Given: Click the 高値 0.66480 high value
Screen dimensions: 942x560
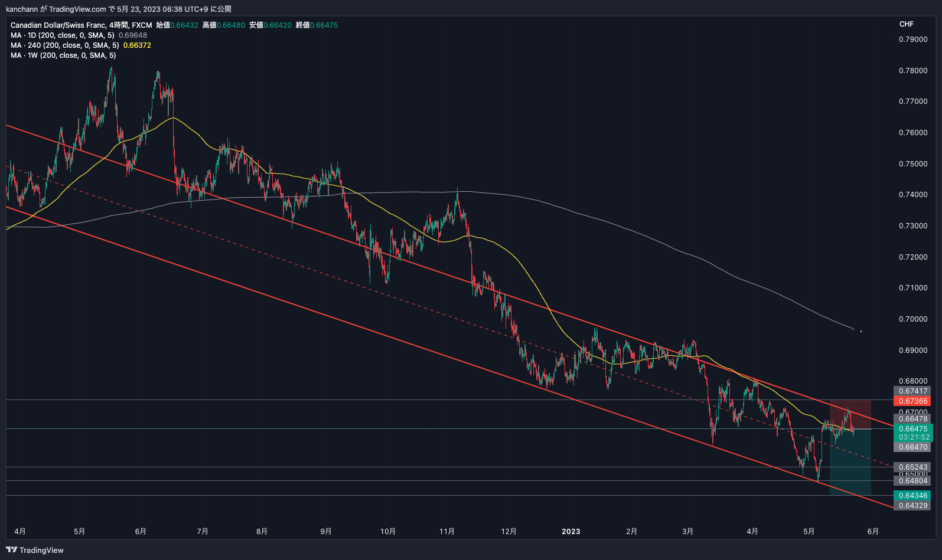Looking at the screenshot, I should (x=224, y=25).
